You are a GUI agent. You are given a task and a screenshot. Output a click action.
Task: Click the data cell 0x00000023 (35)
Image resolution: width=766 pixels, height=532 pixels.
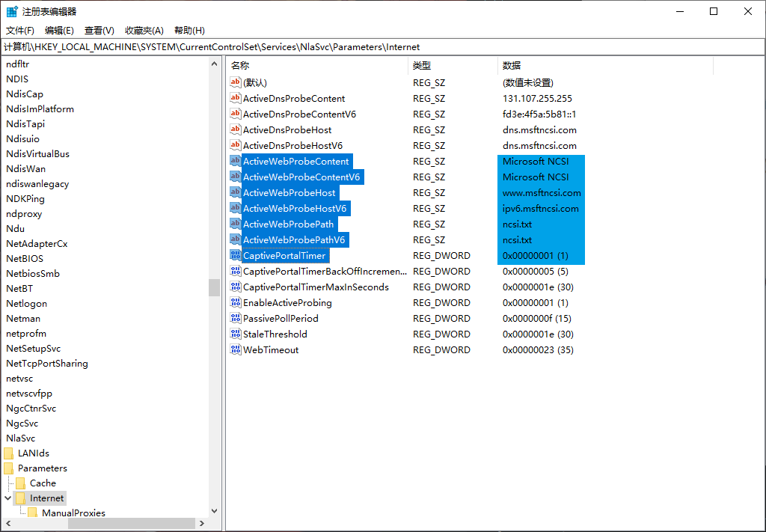[x=538, y=349]
